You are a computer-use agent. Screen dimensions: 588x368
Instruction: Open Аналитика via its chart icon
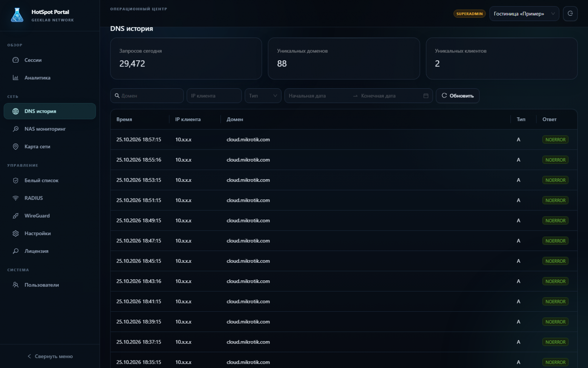[15, 78]
